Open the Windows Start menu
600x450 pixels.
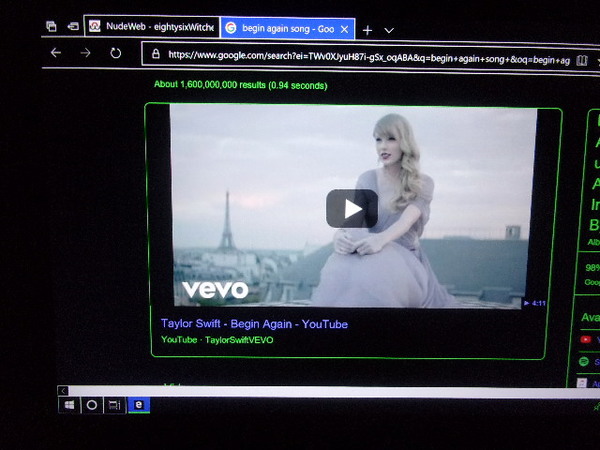point(70,405)
